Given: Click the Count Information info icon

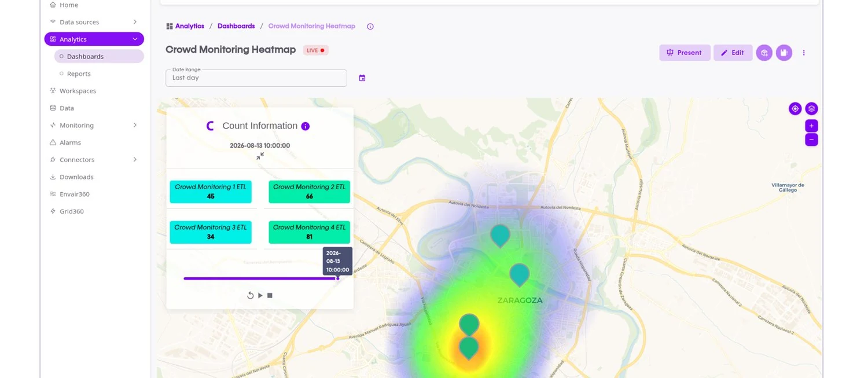Looking at the screenshot, I should (306, 126).
